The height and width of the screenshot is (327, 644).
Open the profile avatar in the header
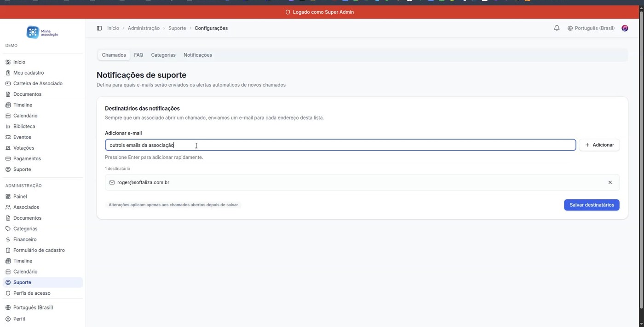click(625, 28)
